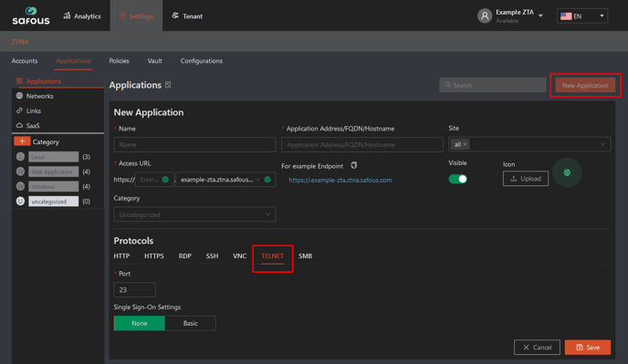Switch to the SSH protocol tab

pos(213,255)
